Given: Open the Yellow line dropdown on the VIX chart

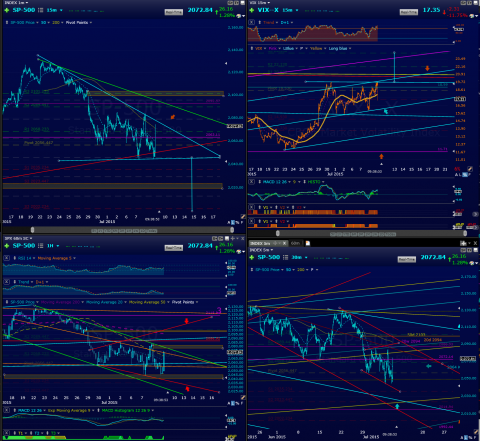Looking at the screenshot, I should click(318, 49).
